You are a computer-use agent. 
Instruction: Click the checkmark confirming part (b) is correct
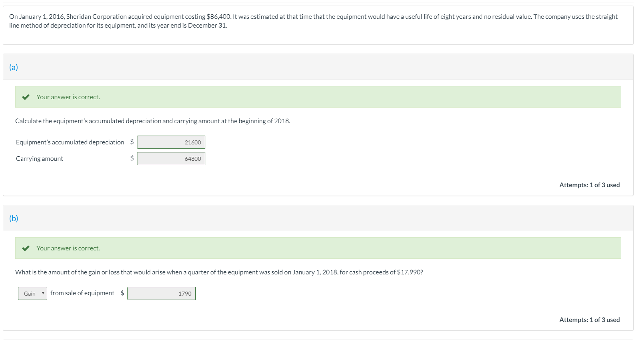[26, 248]
